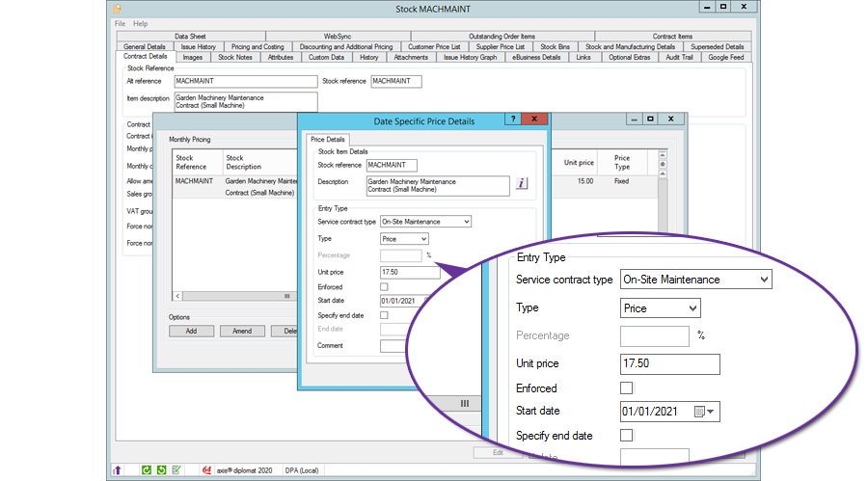Switch to the Data Sheet tab

(x=190, y=37)
